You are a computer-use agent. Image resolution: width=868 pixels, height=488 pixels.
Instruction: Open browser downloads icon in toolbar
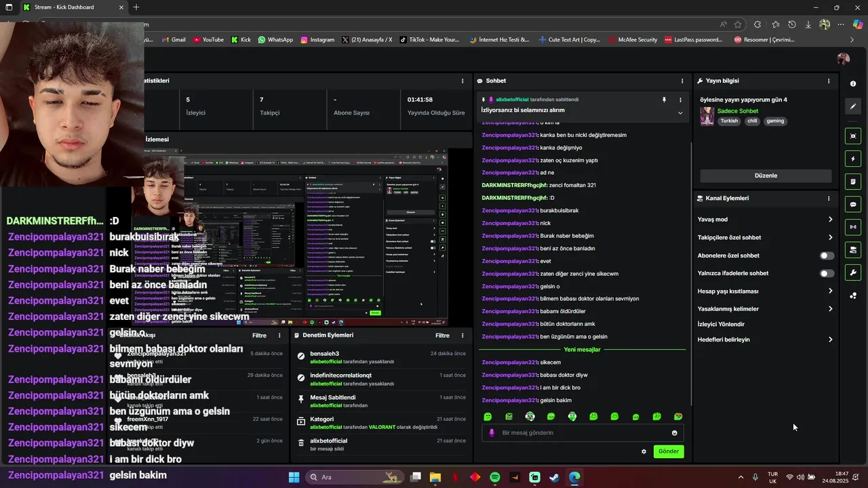click(808, 24)
